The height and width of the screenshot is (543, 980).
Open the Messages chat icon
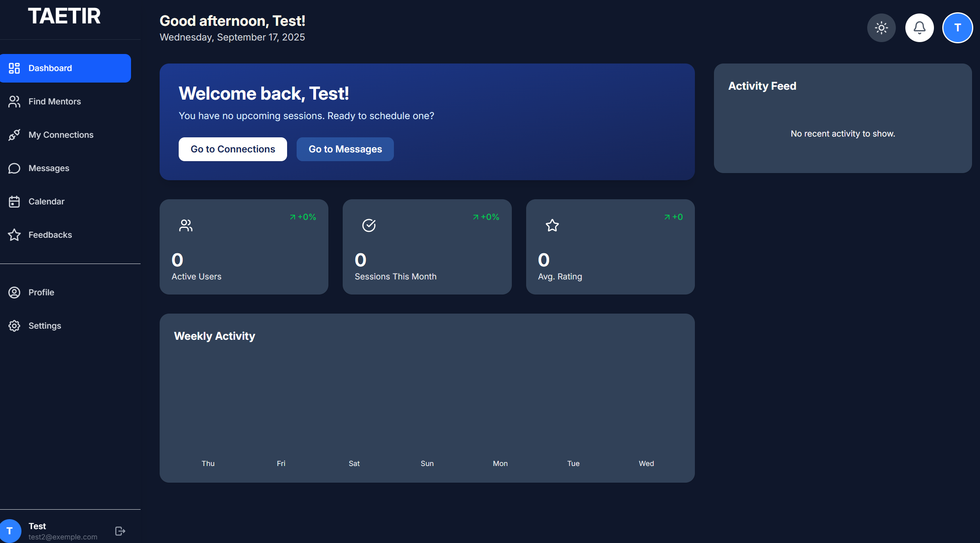(x=14, y=168)
